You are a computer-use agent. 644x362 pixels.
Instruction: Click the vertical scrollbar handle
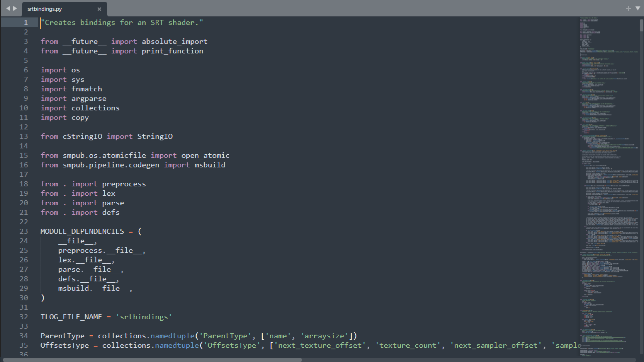pyautogui.click(x=641, y=25)
